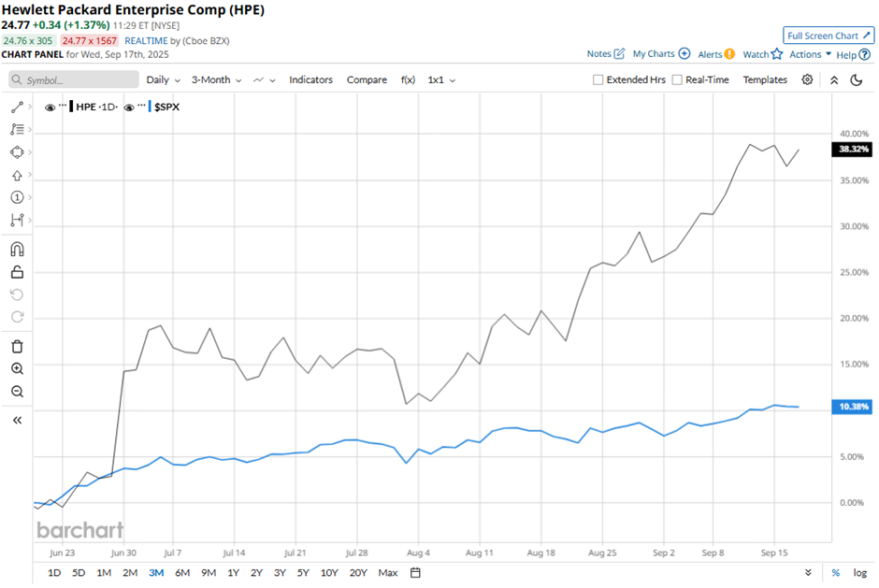Toggle percent scale mode
The image size is (879, 588).
(x=836, y=573)
